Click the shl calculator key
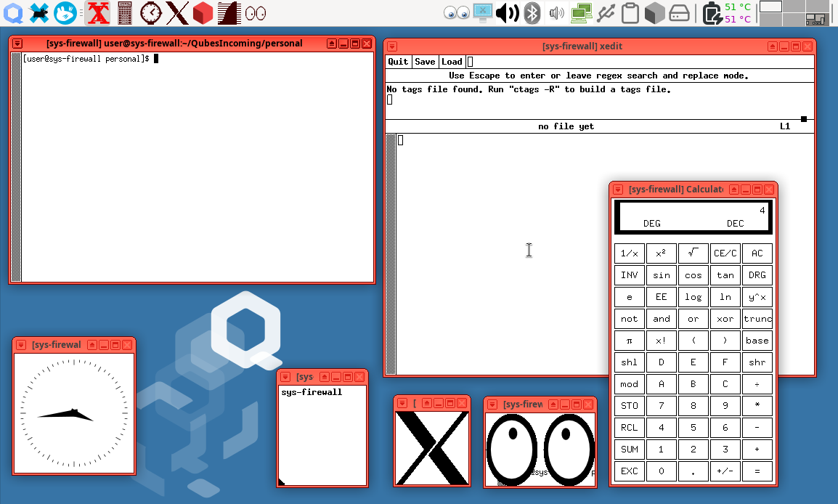The height and width of the screenshot is (504, 838). click(x=629, y=362)
